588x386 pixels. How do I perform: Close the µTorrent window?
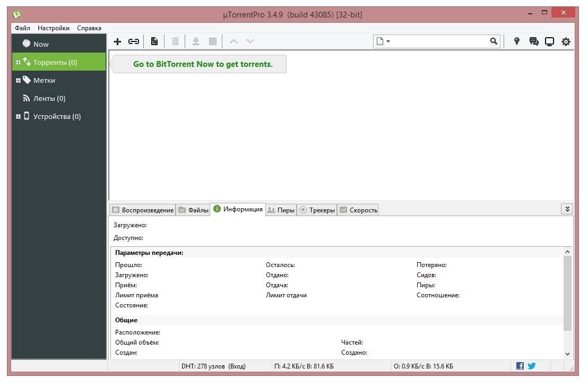[564, 13]
